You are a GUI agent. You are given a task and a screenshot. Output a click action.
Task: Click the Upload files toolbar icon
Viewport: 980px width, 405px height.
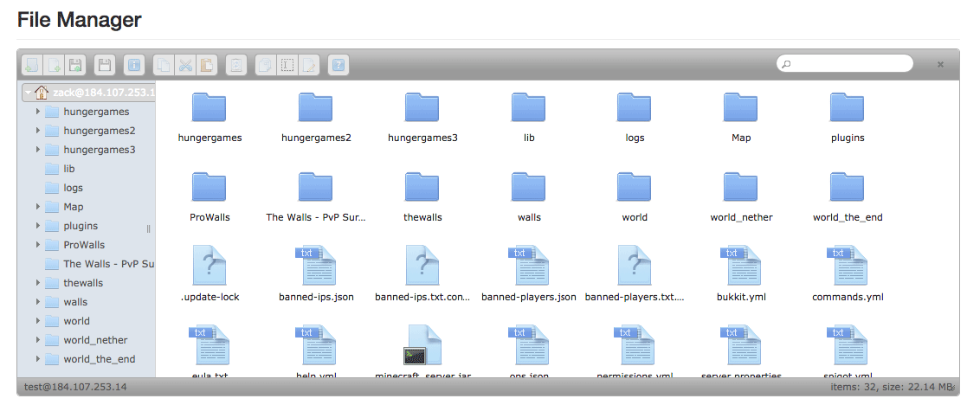pyautogui.click(x=75, y=65)
